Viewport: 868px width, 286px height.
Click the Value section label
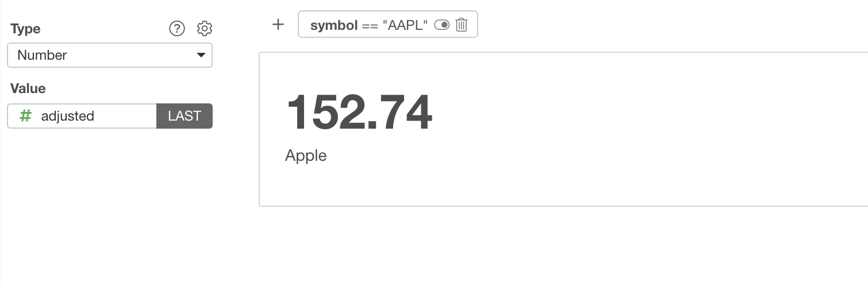(28, 88)
